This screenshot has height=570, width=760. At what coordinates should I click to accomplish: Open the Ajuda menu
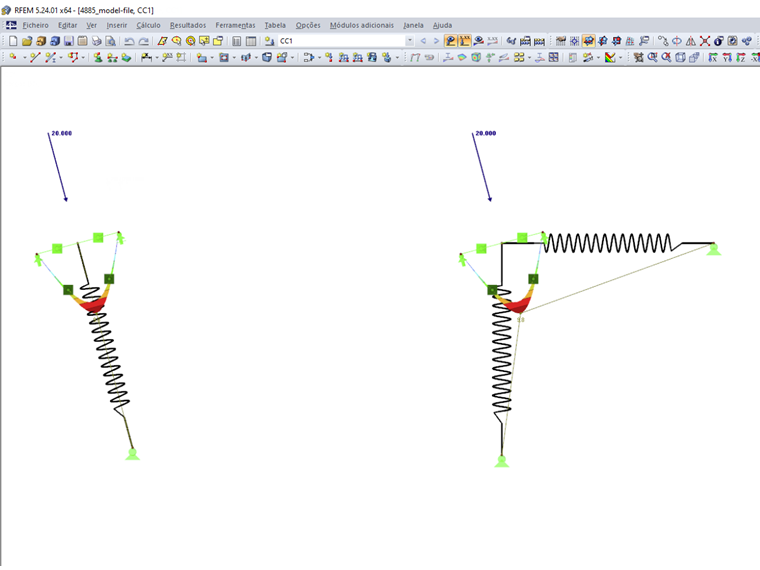tap(442, 25)
